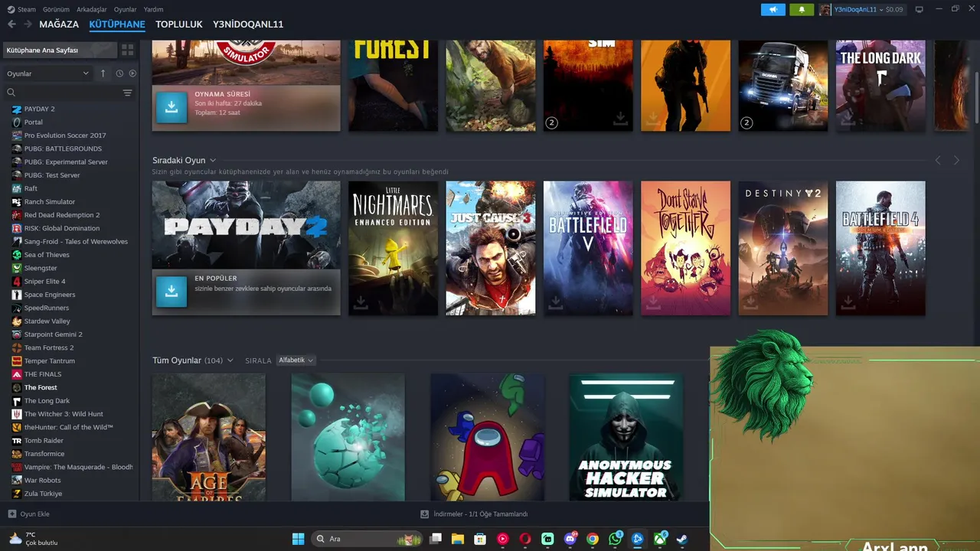This screenshot has width=980, height=551.
Task: Open Destiny 2 cover
Action: point(783,248)
